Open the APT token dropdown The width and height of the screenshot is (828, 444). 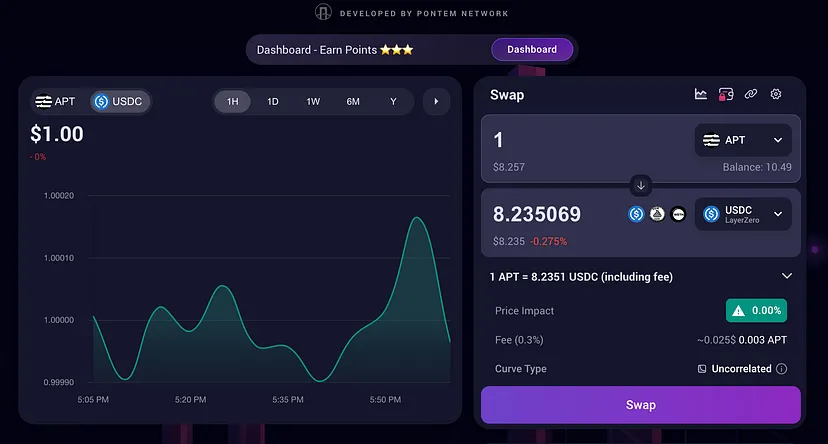point(742,140)
